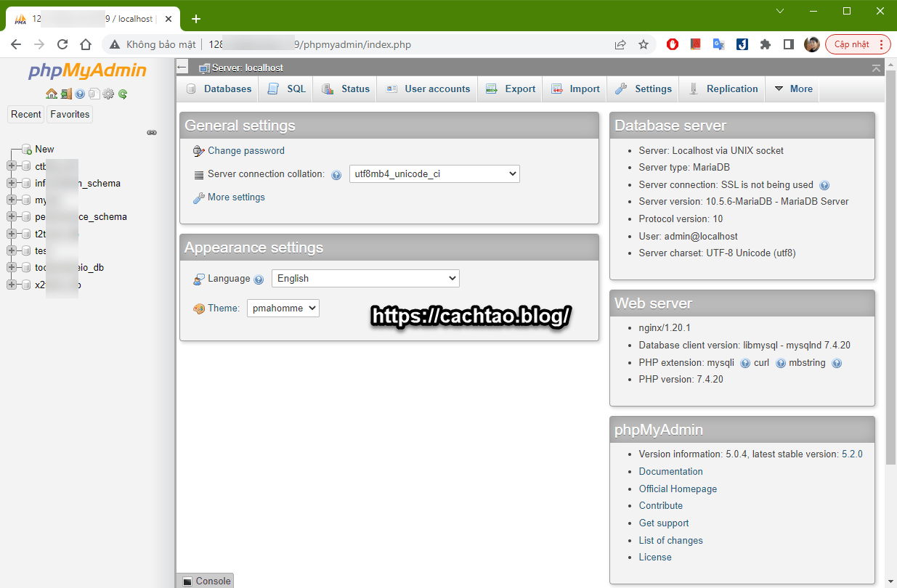Click the Change password link
The image size is (897, 588).
[x=246, y=151]
